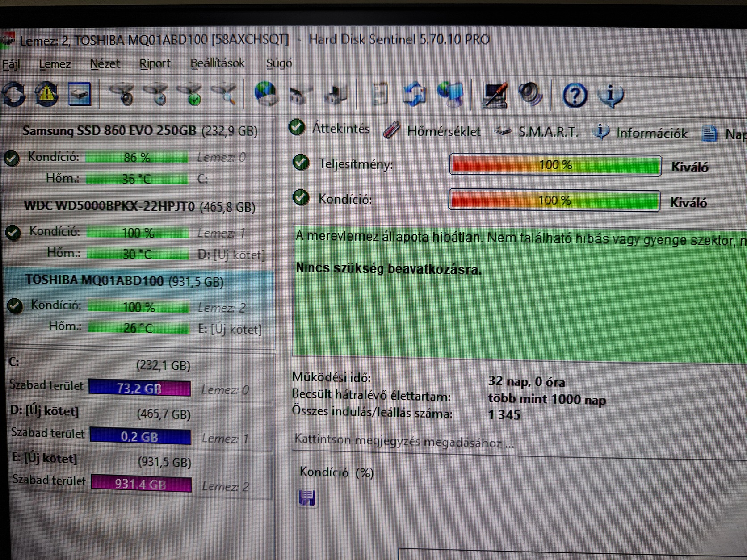Click the circular arrows refresh toolbar icon
The width and height of the screenshot is (747, 560).
tap(14, 94)
